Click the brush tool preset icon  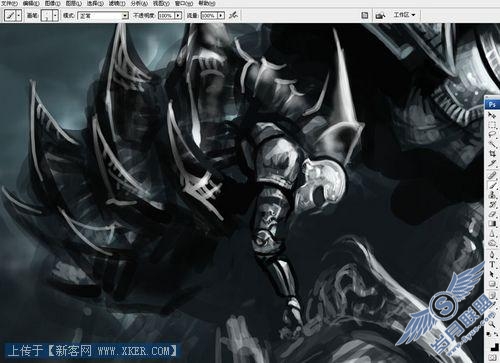click(10, 15)
